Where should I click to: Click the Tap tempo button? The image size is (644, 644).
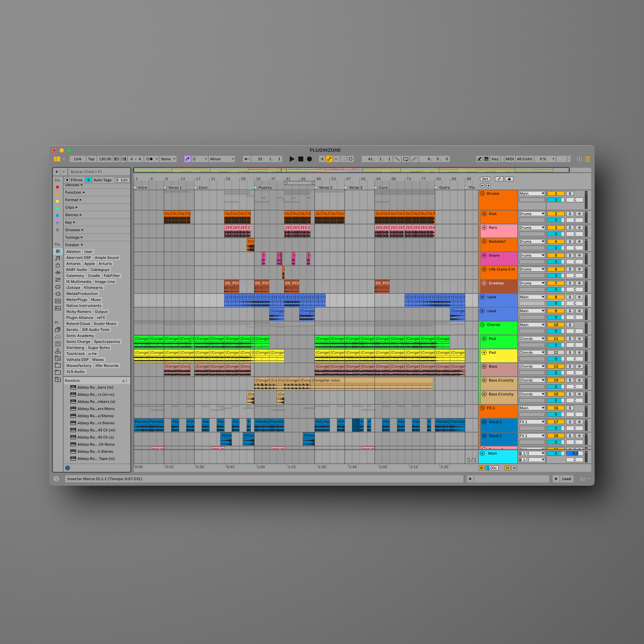pos(91,159)
